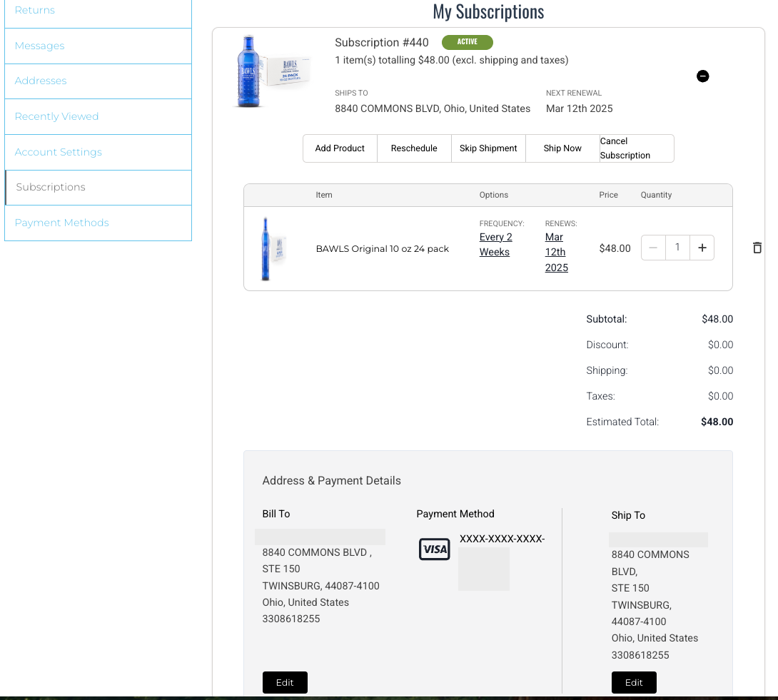
Task: Open Recently Viewed
Action: (x=98, y=116)
